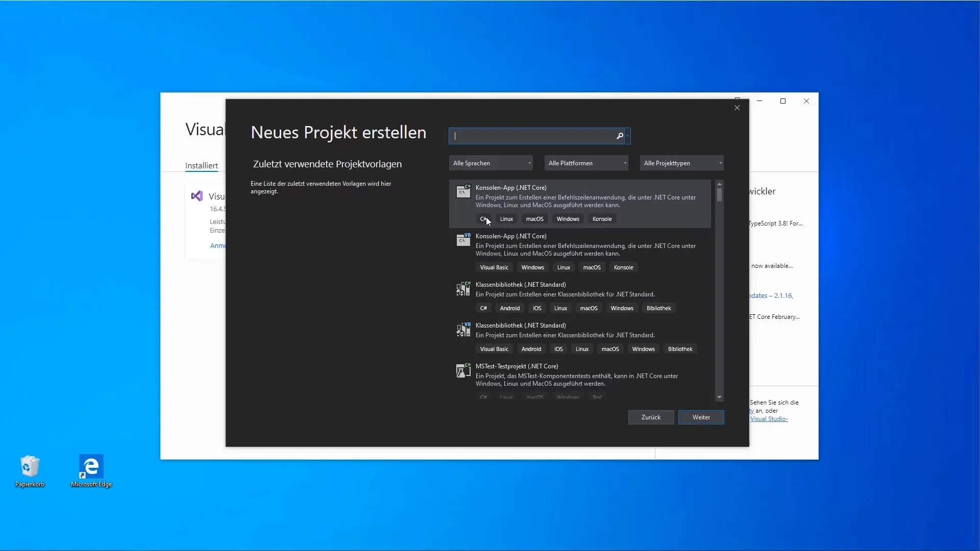Click the C# Klassenbibliothek (.NET Standard) icon
The height and width of the screenshot is (551, 980).
tap(463, 288)
